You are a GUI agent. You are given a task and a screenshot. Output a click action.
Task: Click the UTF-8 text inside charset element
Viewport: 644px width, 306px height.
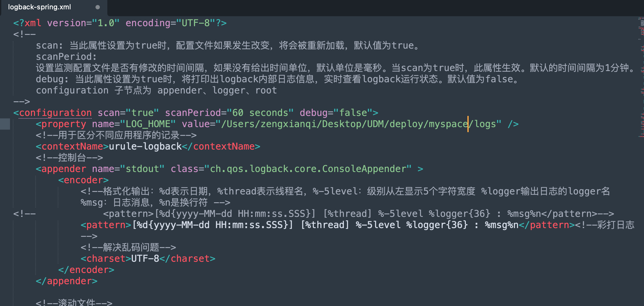point(145,259)
